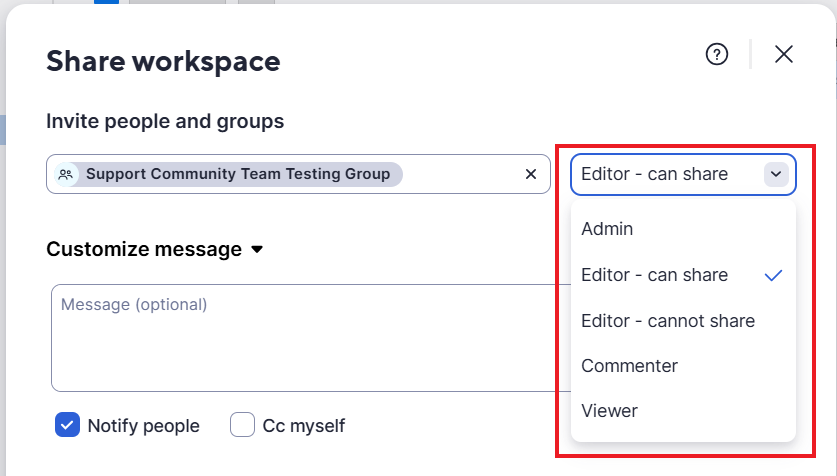
Task: Click empty space in the invite people field
Action: (x=462, y=174)
